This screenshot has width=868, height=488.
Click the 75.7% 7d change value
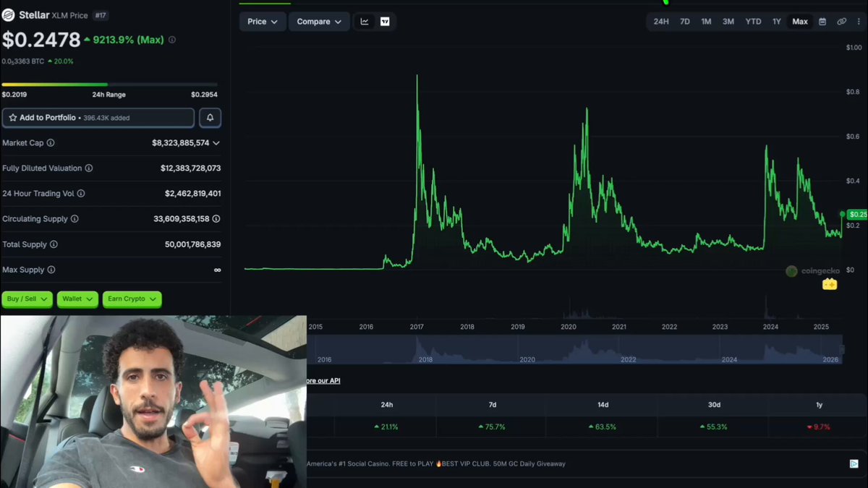[492, 427]
